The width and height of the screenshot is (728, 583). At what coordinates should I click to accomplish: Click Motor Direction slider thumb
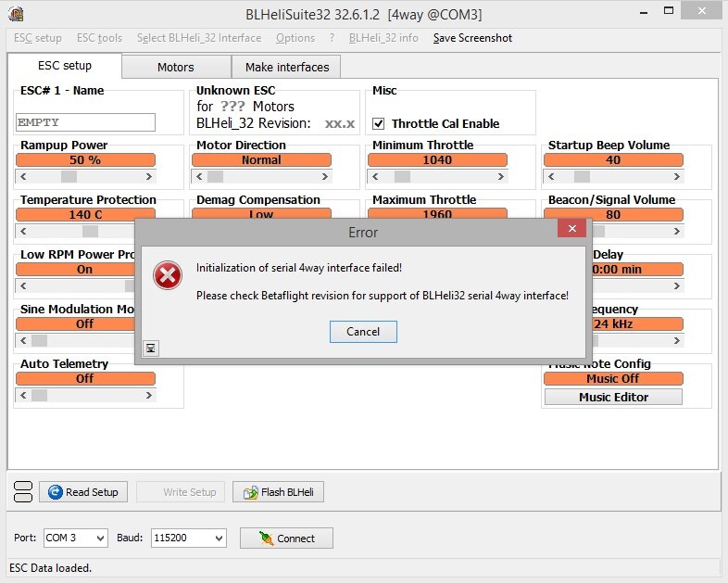(x=216, y=176)
